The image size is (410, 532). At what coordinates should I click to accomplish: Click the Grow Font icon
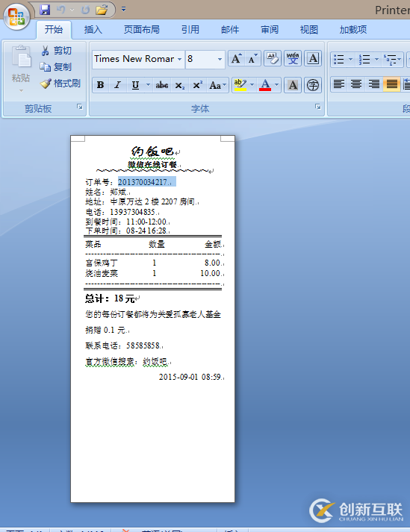coord(236,59)
